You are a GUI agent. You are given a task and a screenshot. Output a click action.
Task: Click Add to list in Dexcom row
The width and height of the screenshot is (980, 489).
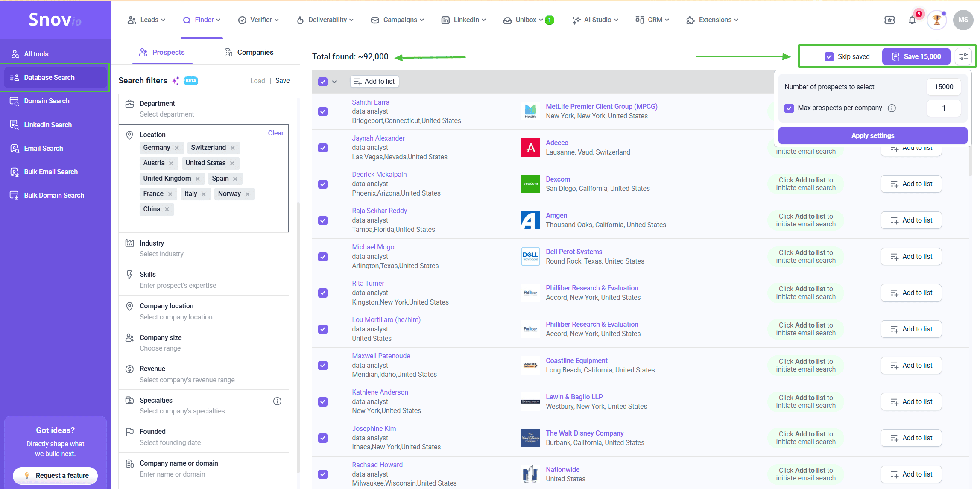911,184
